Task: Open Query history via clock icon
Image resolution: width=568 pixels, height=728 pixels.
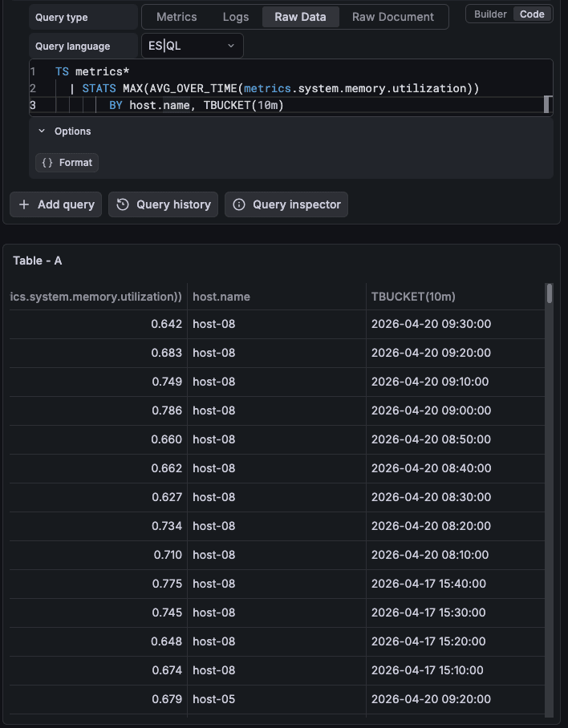Action: pos(123,204)
